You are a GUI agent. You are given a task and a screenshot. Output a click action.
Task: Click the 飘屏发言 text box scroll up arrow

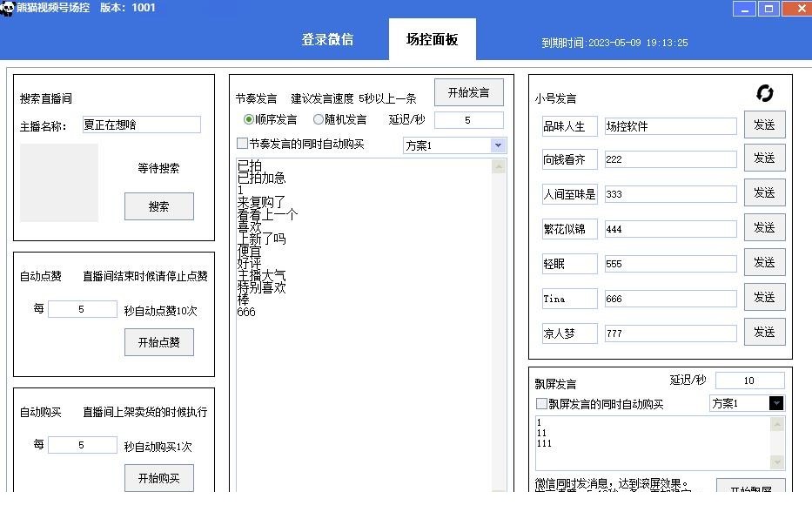click(777, 424)
